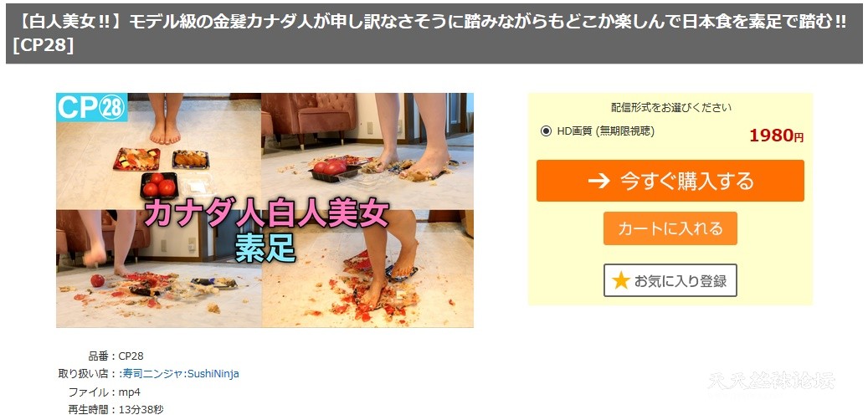
Task: Click the CP28 badge on the thumbnail
Action: [92, 107]
